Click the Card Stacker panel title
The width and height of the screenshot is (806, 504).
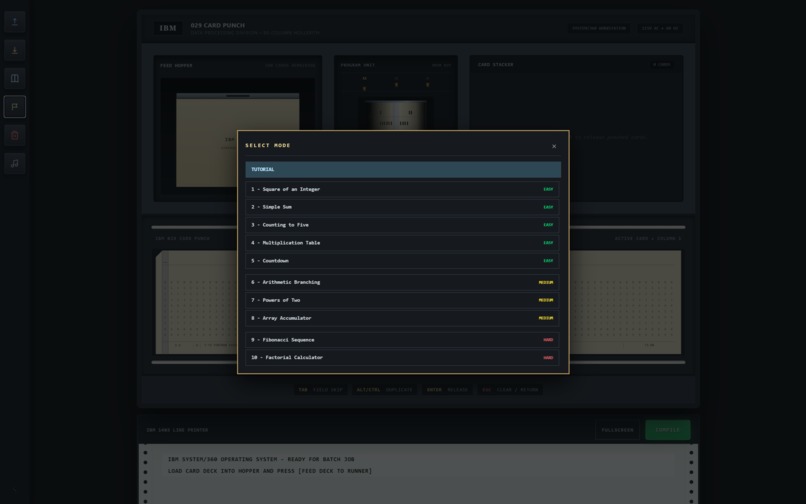pos(496,65)
